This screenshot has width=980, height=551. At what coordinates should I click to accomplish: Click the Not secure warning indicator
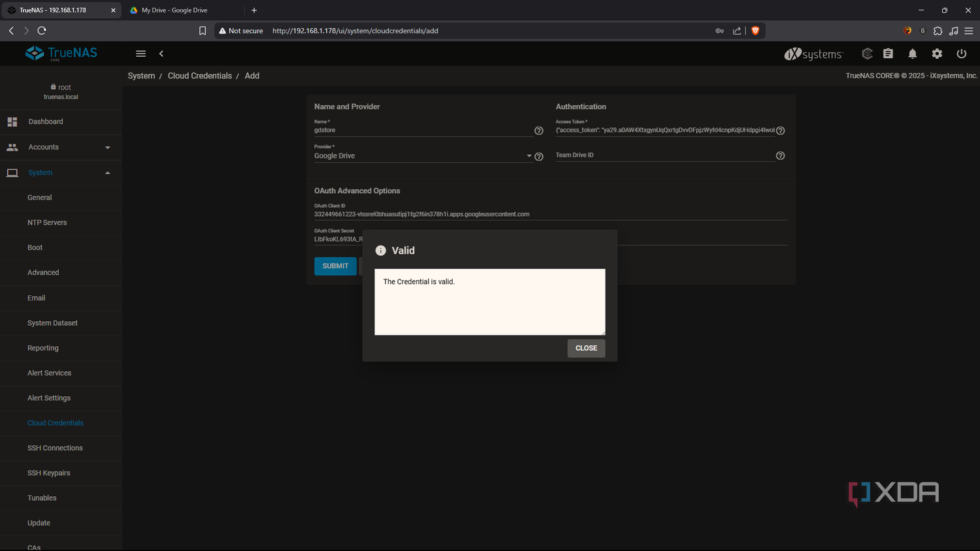[241, 31]
